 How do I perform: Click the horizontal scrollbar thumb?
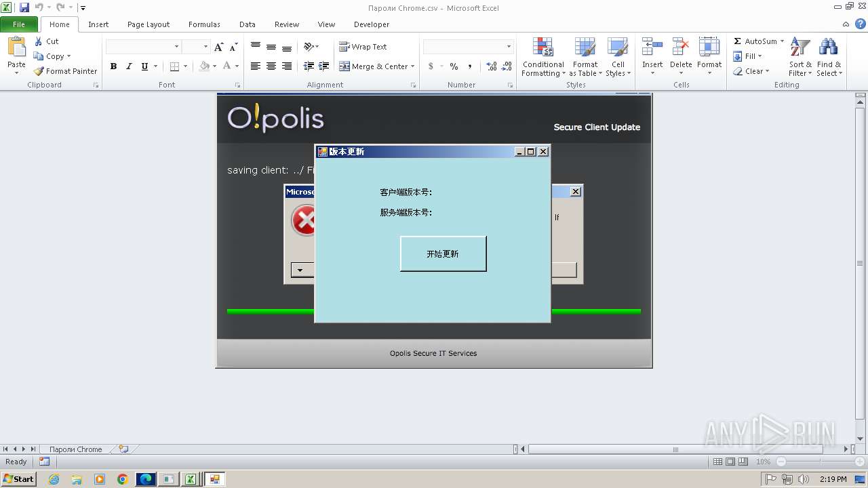tap(675, 449)
